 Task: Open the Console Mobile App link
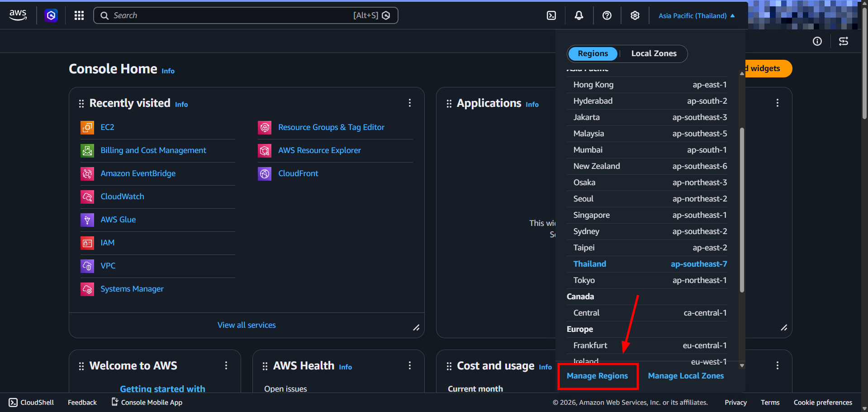pos(147,402)
